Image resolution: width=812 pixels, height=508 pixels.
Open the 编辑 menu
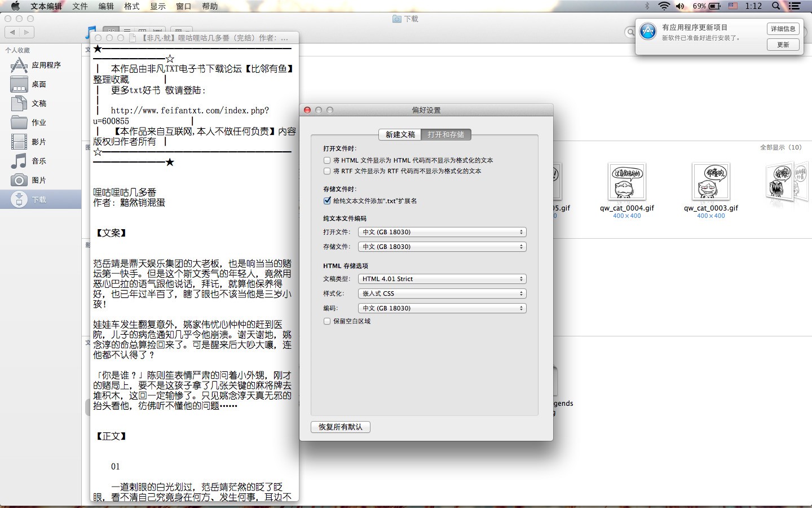tap(106, 6)
